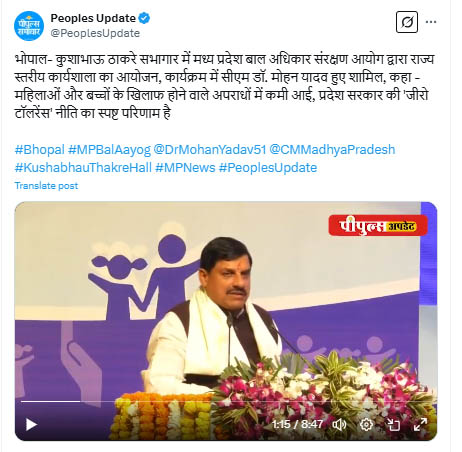Visit the @DrMohanYadav51 mention
The image size is (462, 452).
click(210, 150)
